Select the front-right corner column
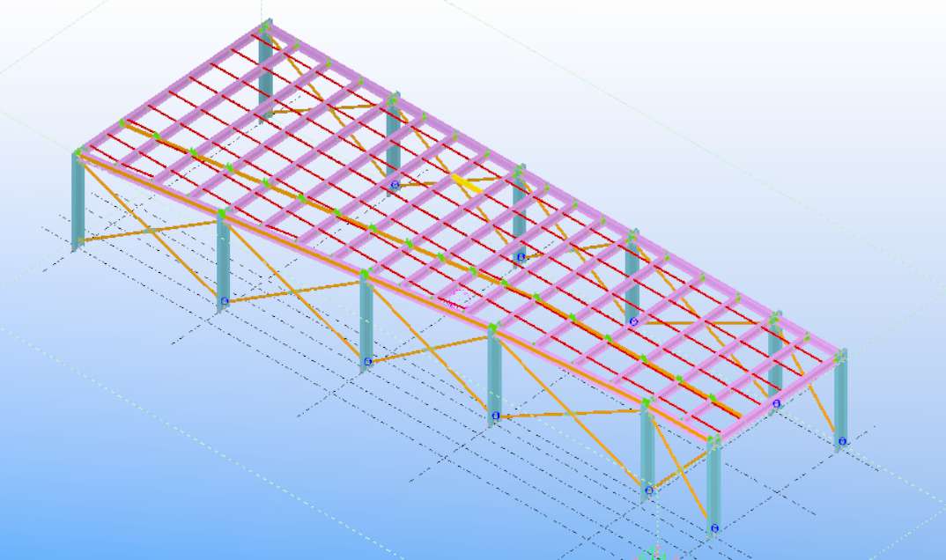 point(713,484)
